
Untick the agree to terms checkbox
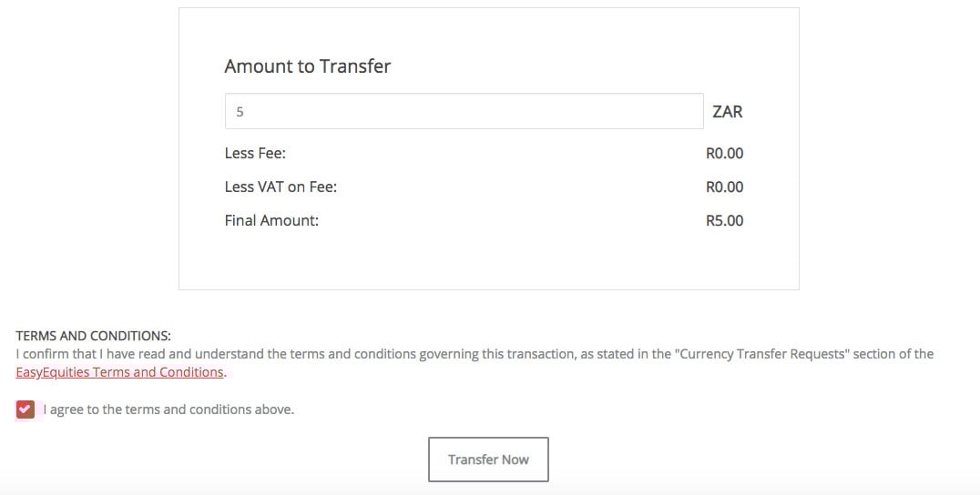pyautogui.click(x=25, y=409)
